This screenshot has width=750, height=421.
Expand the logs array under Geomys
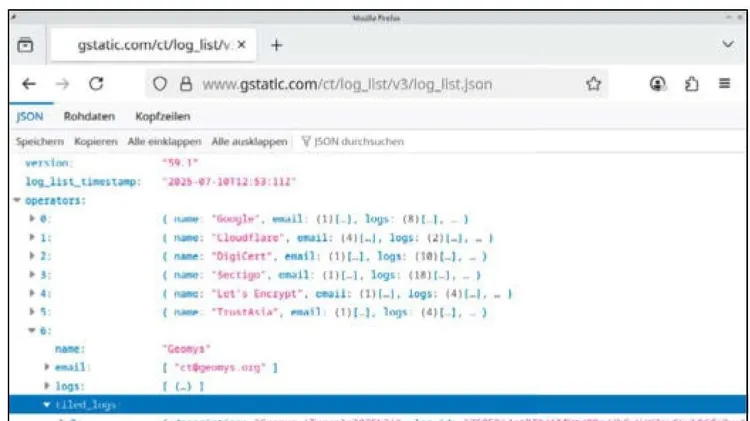[x=47, y=386]
